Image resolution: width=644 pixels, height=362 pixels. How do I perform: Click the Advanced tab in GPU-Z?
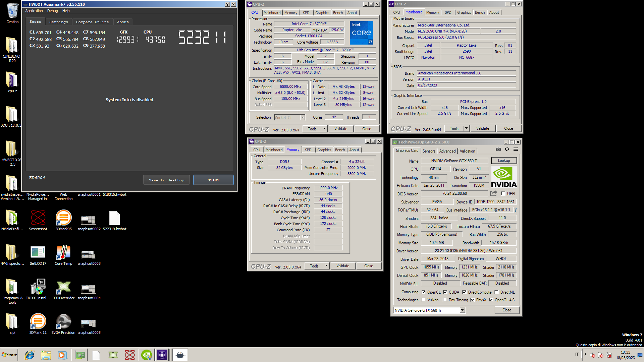[447, 151]
